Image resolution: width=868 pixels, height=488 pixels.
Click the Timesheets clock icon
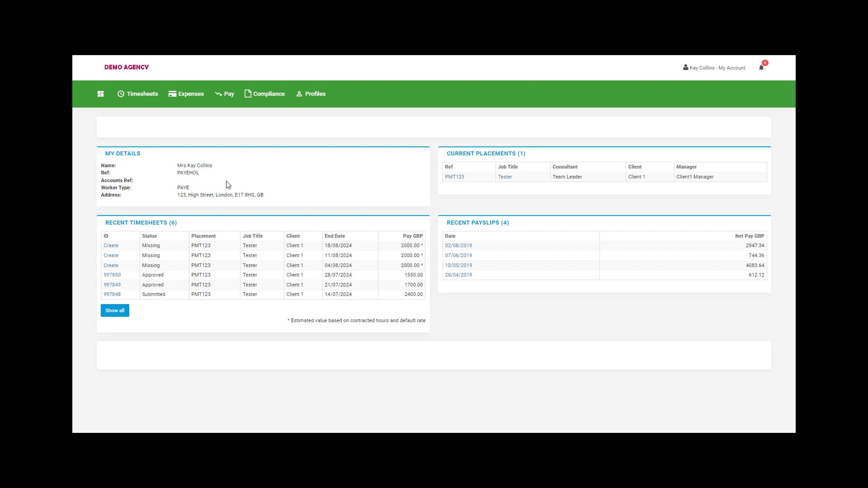(x=121, y=94)
